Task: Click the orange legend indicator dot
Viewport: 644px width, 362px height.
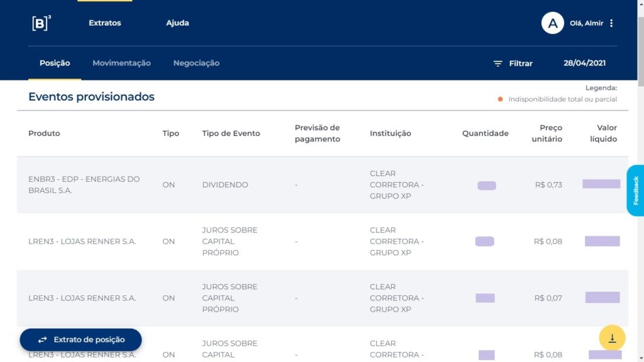Action: (501, 99)
